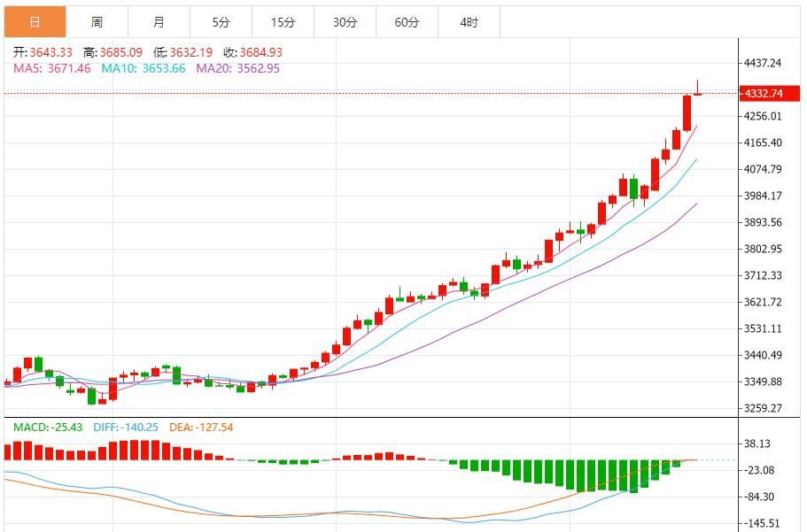The image size is (807, 532).
Task: Click the MACD value label
Action: [x=48, y=428]
